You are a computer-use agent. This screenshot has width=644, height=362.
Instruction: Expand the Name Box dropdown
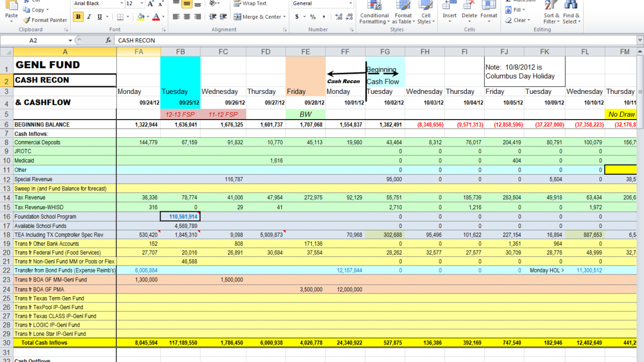click(x=70, y=41)
